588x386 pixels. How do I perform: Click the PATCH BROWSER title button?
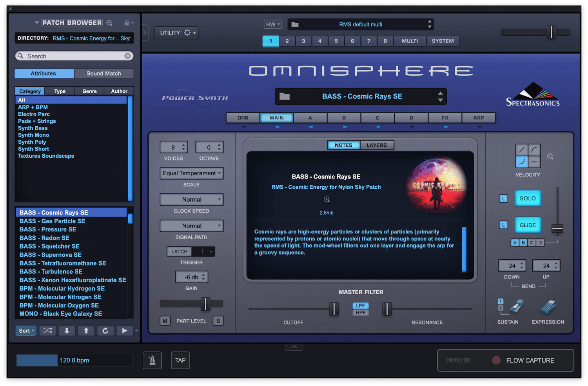click(x=72, y=23)
